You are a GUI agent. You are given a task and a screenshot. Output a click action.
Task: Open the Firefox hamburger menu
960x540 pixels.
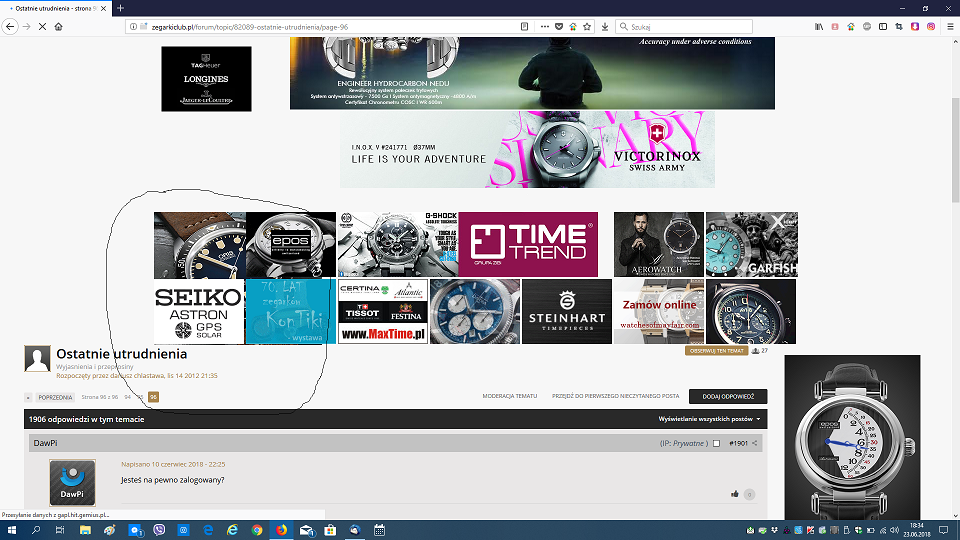pyautogui.click(x=950, y=27)
